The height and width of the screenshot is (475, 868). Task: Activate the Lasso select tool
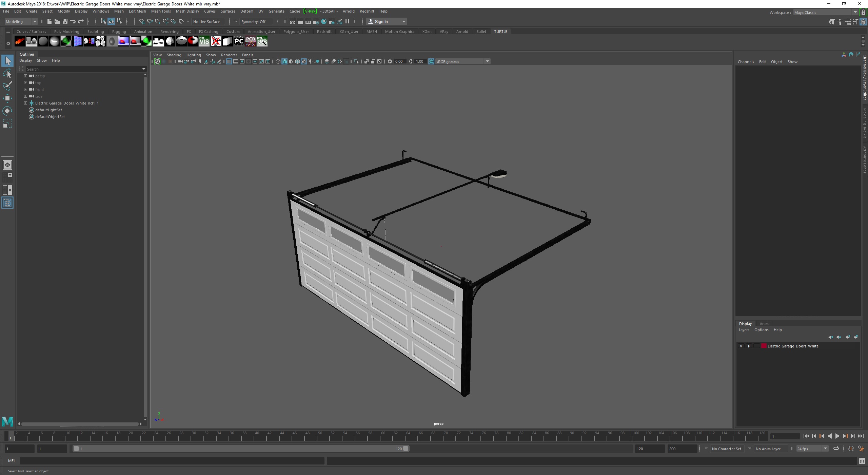point(7,74)
